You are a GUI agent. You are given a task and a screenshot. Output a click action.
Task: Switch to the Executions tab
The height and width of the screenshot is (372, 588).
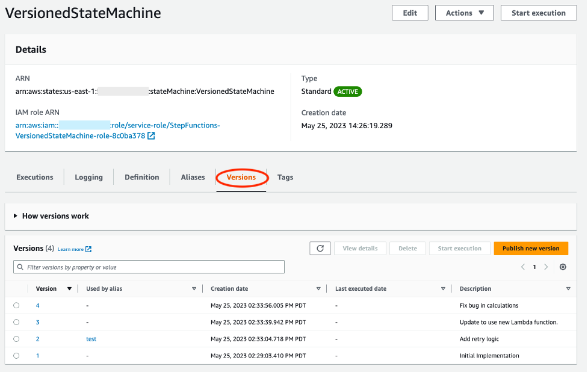[x=35, y=177]
